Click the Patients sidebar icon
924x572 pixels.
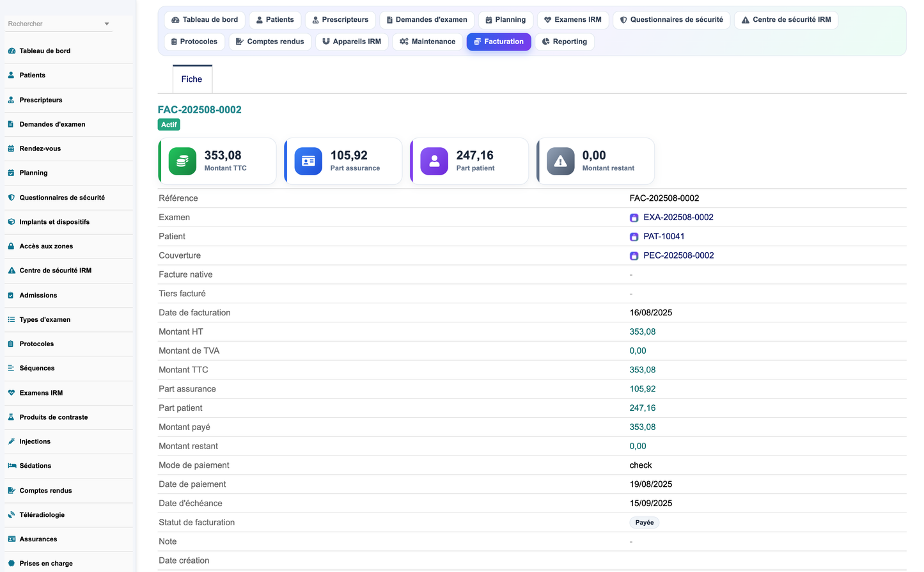[x=12, y=75]
